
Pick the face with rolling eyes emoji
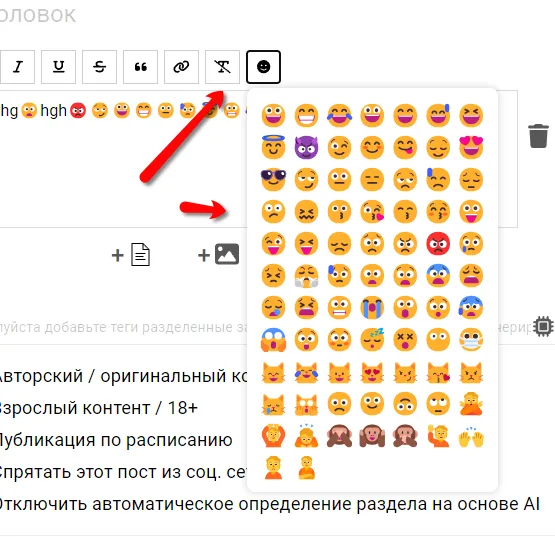[x=438, y=404]
